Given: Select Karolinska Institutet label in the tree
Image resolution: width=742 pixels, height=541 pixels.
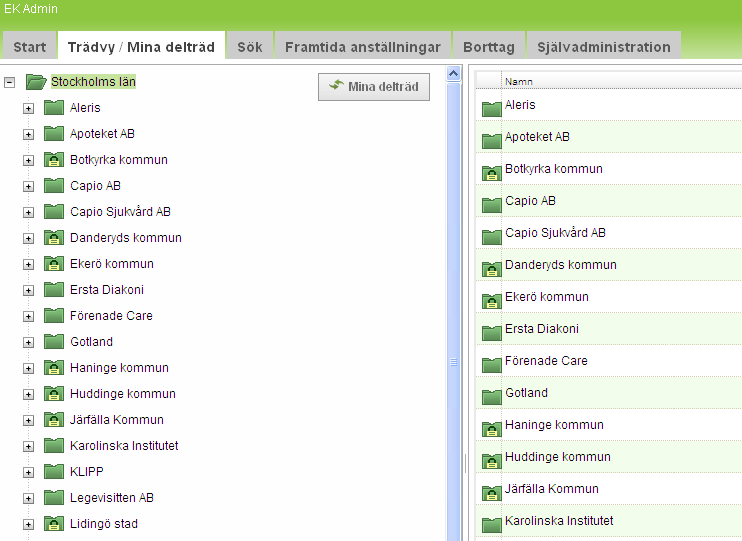Looking at the screenshot, I should [x=124, y=446].
